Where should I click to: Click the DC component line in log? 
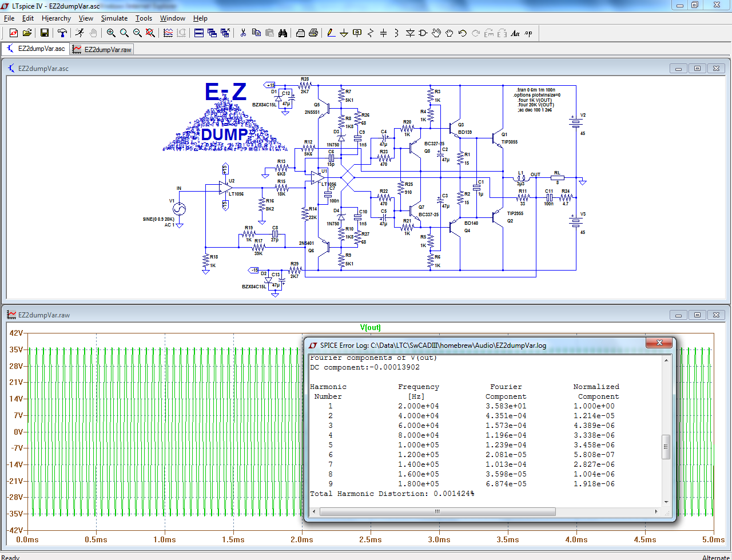coord(364,367)
